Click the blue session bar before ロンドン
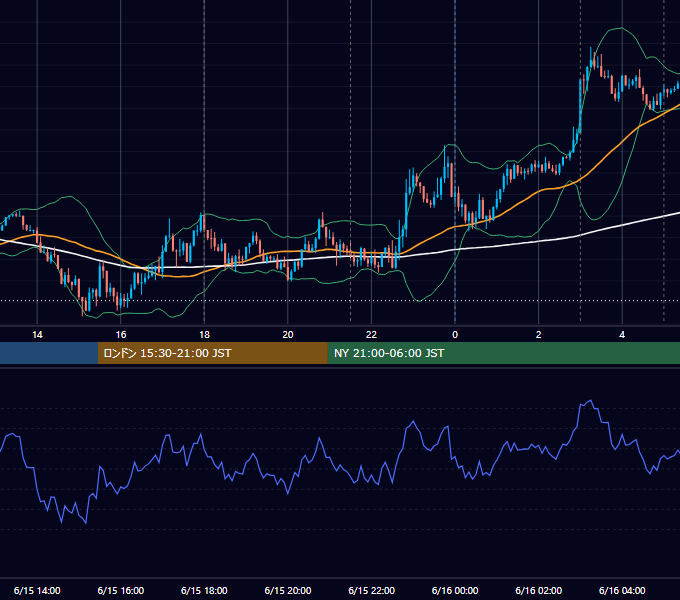The width and height of the screenshot is (680, 600). pyautogui.click(x=49, y=353)
